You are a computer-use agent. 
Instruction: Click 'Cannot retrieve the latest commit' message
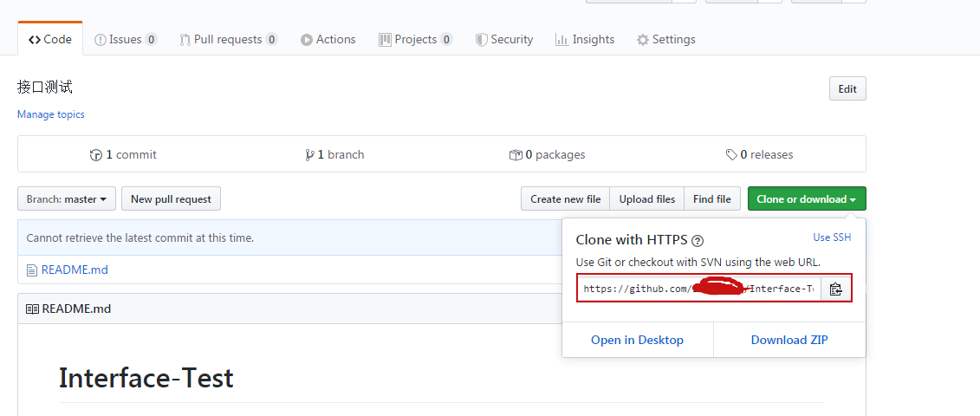click(x=140, y=238)
